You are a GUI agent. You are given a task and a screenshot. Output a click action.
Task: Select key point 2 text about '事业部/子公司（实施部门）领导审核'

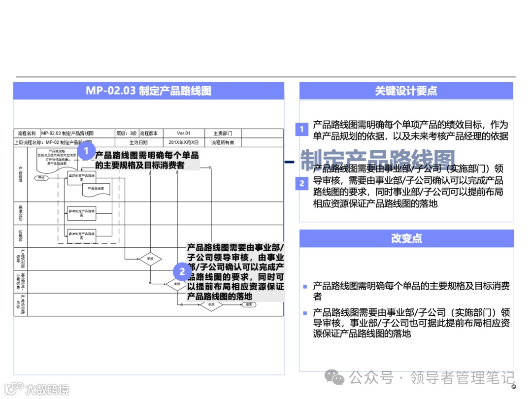click(408, 186)
